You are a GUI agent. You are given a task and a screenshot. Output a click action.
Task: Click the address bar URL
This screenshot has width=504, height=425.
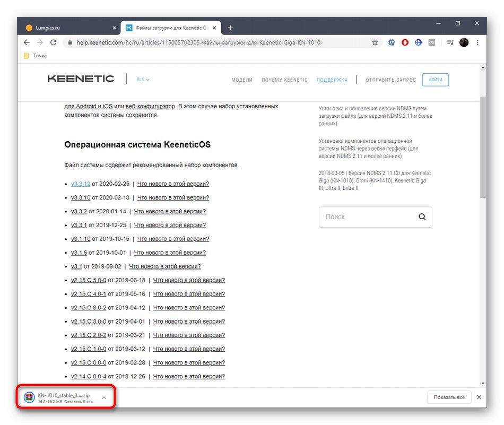click(199, 42)
